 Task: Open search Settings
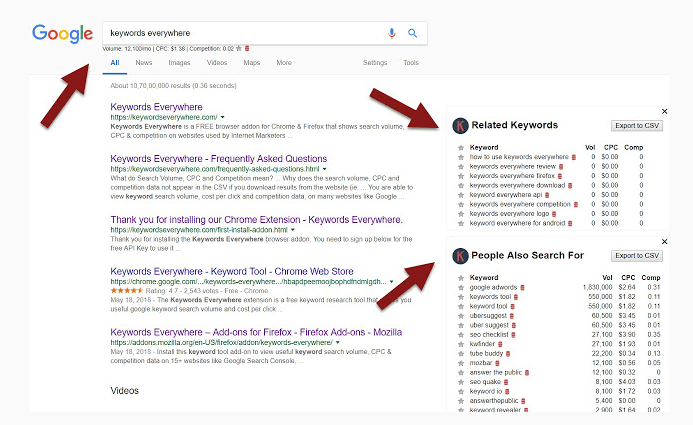375,63
